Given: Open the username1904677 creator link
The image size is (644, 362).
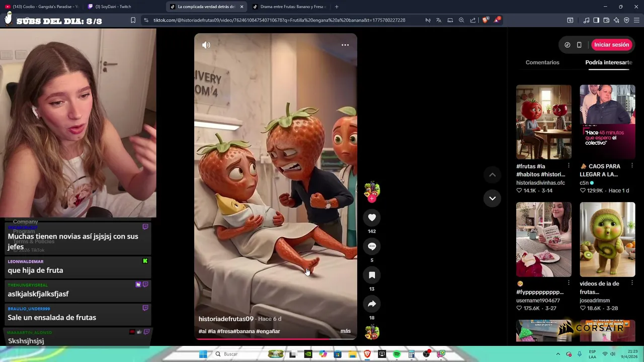Looking at the screenshot, I should coord(538,301).
